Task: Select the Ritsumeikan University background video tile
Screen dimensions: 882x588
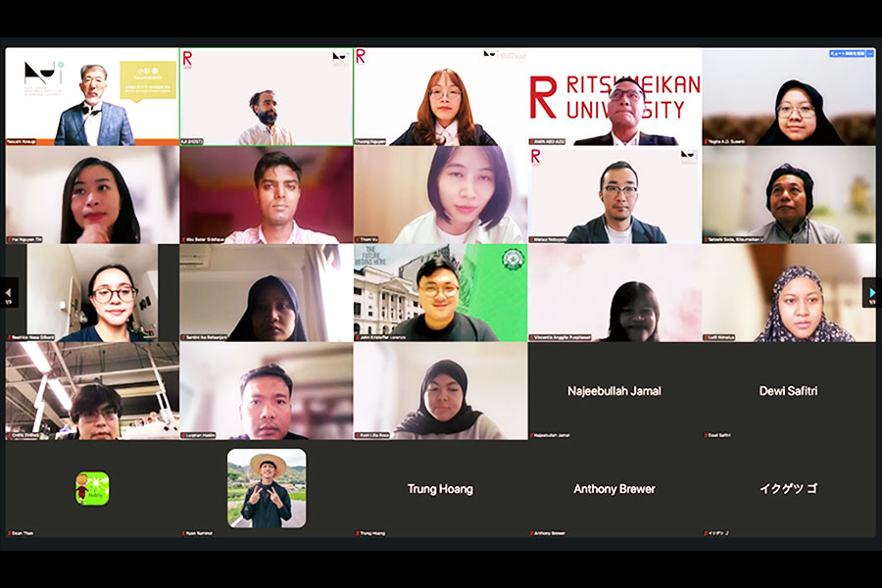Action: pyautogui.click(x=614, y=97)
